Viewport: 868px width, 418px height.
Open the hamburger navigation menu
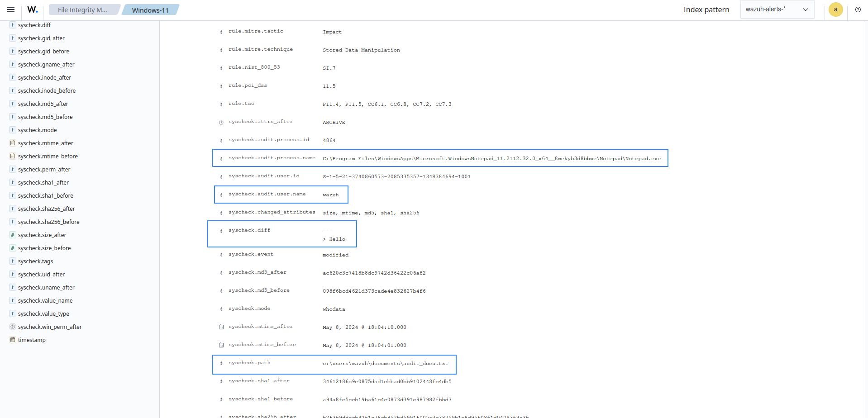point(11,9)
